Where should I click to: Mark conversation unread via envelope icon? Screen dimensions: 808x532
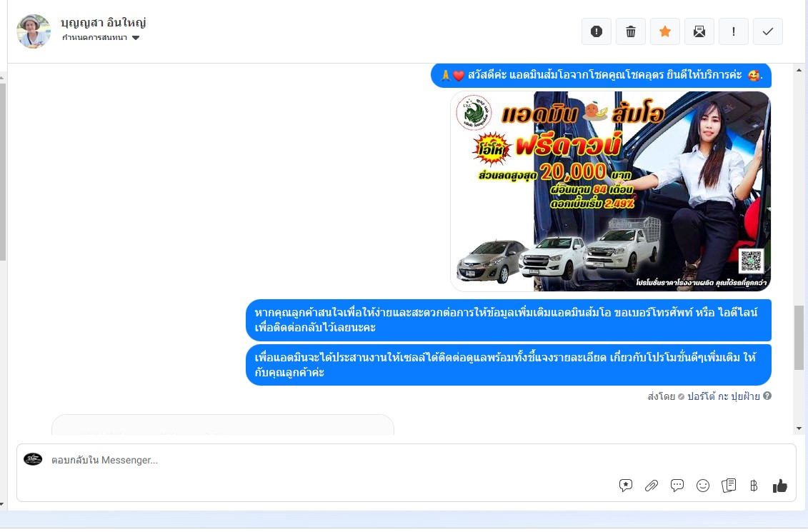[x=699, y=31]
